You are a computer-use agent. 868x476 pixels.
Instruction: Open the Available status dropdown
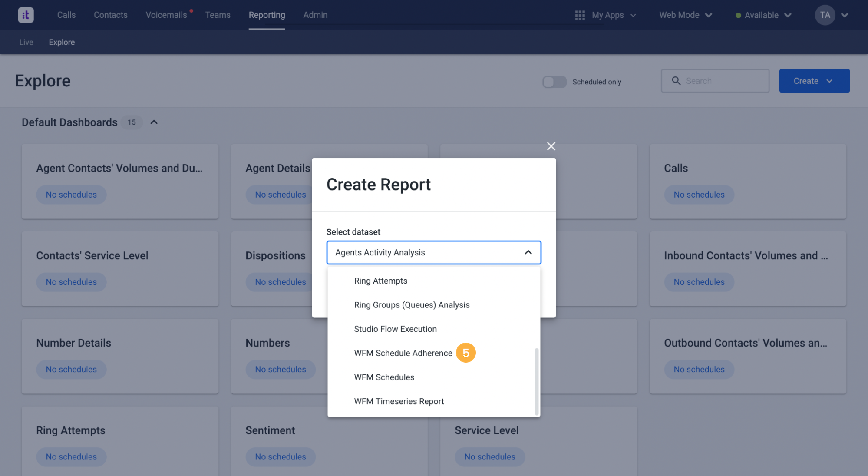[x=788, y=15]
